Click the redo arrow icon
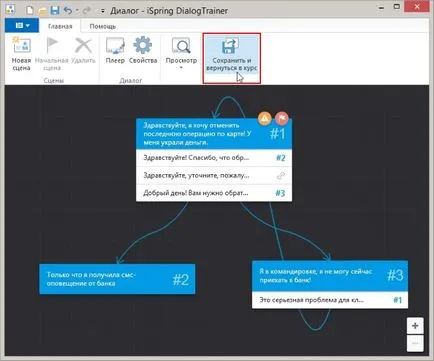434x361 pixels. [87, 11]
